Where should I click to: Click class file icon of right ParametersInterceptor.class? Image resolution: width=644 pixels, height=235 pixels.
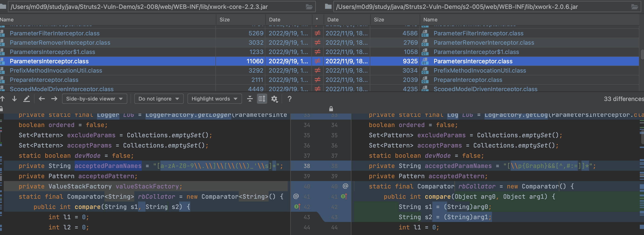pyautogui.click(x=425, y=61)
